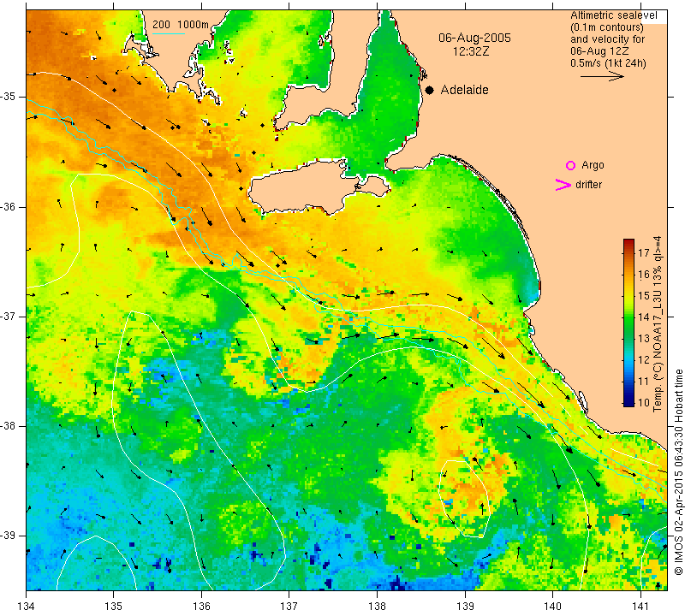Viewport: 685px width, 616px height.
Task: Click the 134 longitude axis label
Action: 27,607
